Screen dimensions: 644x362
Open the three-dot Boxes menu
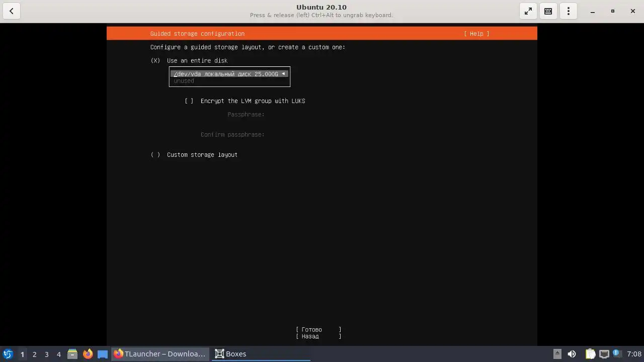point(569,11)
